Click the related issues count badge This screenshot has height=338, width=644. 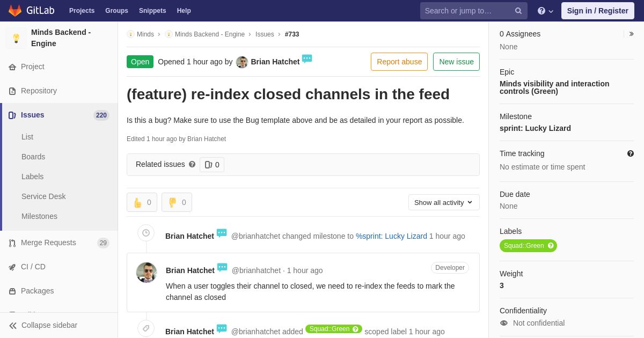coord(212,165)
